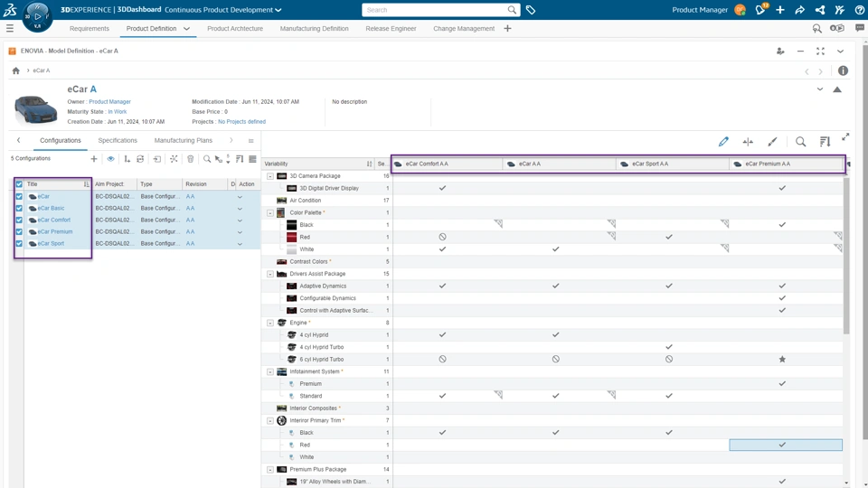Click No Projects defined link
The width and height of the screenshot is (868, 488).
tap(241, 122)
